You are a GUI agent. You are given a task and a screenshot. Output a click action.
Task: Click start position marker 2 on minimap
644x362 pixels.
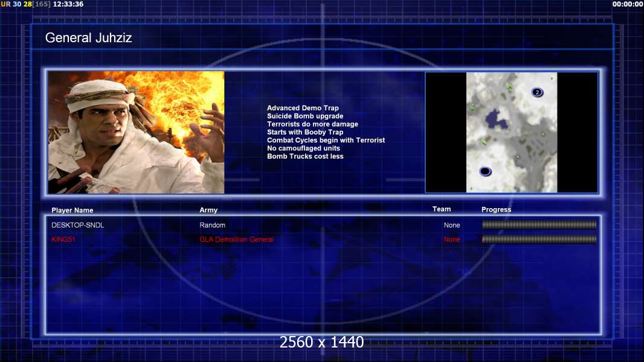point(537,92)
